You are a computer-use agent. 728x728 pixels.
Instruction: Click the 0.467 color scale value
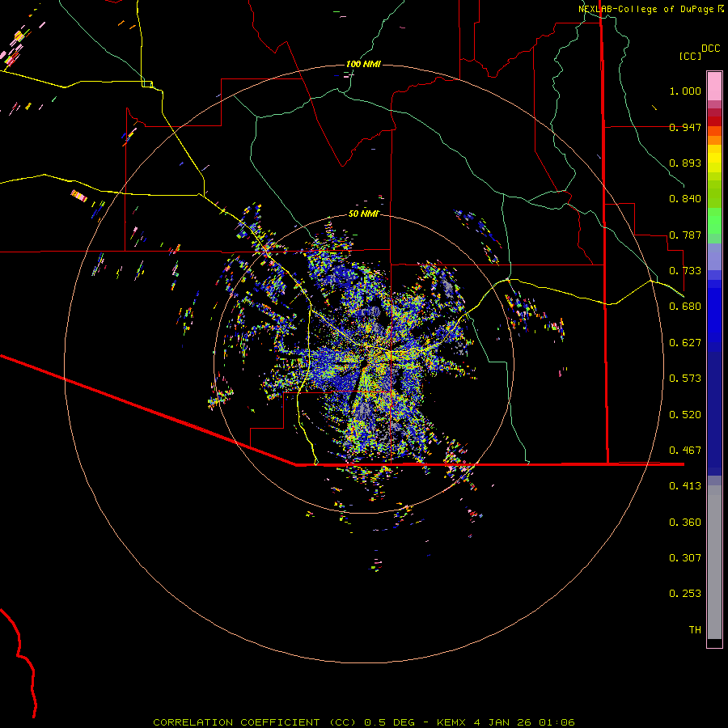pyautogui.click(x=685, y=451)
